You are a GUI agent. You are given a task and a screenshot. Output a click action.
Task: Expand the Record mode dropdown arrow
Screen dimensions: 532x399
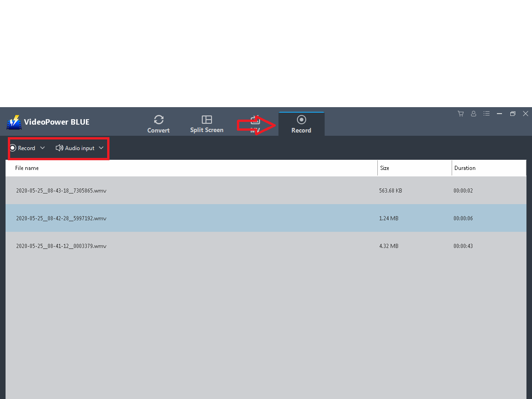[42, 148]
